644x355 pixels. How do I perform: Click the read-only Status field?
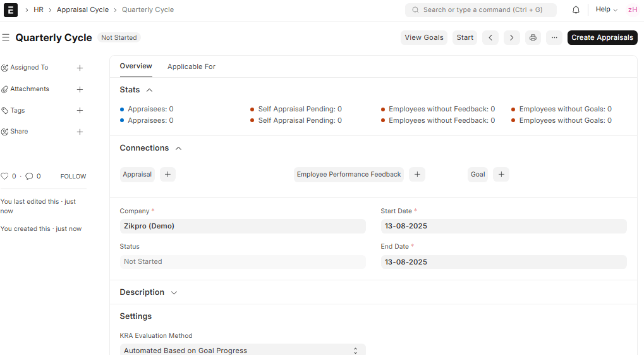[x=243, y=261]
